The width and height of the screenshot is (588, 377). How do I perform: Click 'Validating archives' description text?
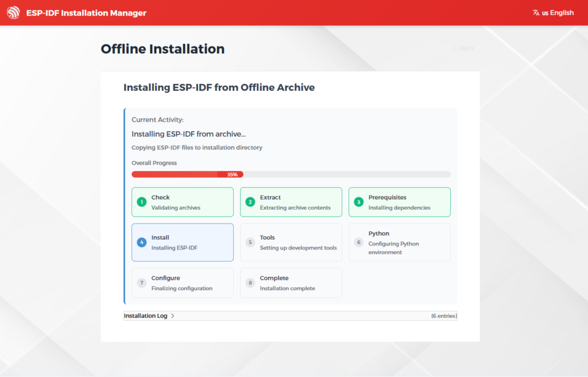pos(176,207)
